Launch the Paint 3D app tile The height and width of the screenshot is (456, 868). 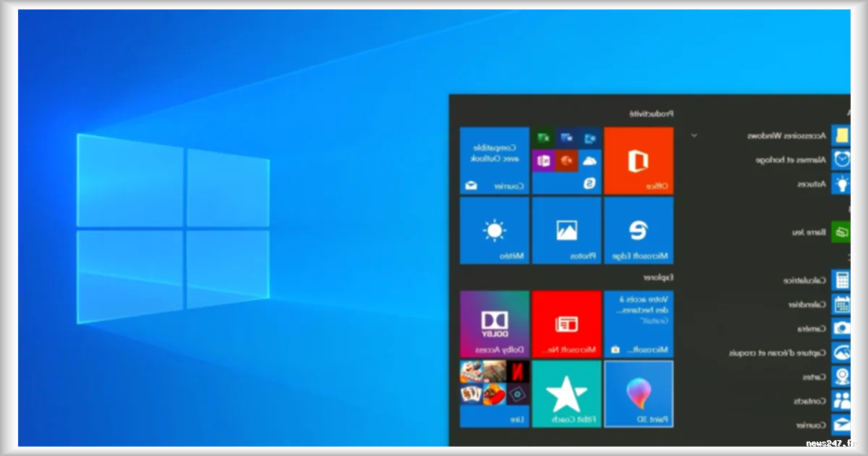[639, 394]
